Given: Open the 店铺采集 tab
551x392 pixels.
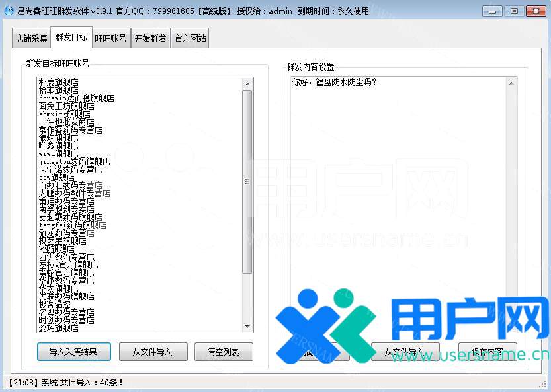Looking at the screenshot, I should 31,38.
